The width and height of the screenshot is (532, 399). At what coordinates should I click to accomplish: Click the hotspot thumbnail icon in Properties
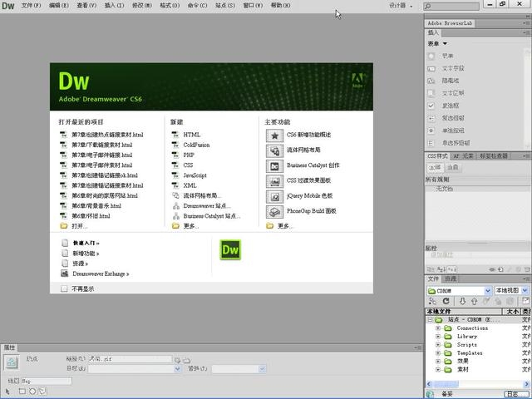pyautogui.click(x=11, y=362)
